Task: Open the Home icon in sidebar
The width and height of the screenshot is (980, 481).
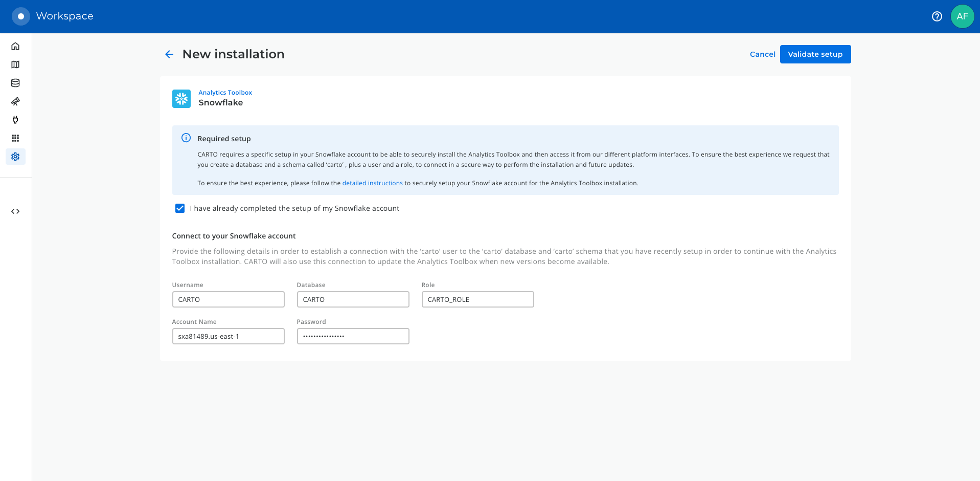Action: pyautogui.click(x=15, y=46)
